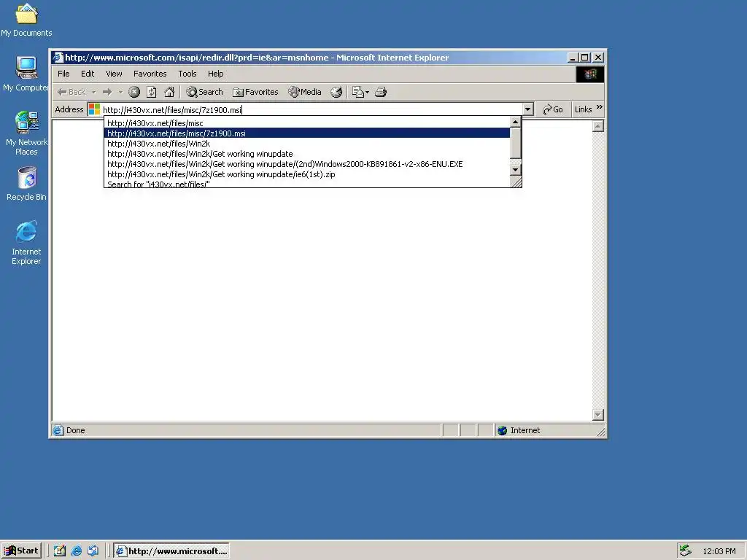Expand the Links toolbar chevron
The width and height of the screenshot is (747, 560).
click(600, 107)
